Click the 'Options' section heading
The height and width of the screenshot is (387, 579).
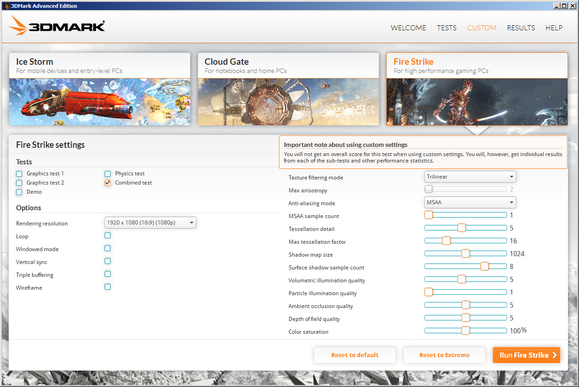[28, 208]
